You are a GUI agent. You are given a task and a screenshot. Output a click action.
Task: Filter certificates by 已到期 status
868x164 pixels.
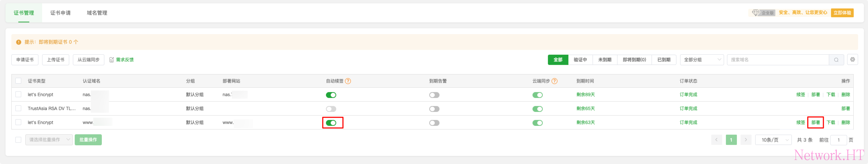point(664,60)
